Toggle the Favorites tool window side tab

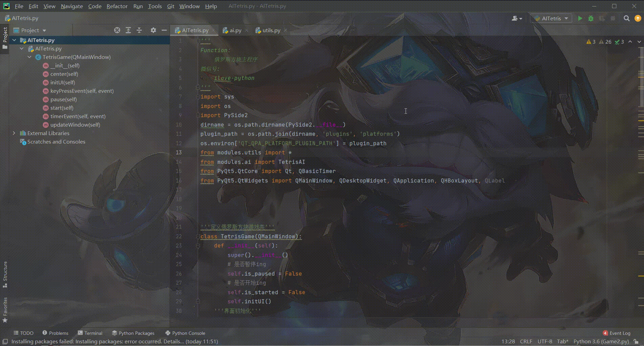5,309
